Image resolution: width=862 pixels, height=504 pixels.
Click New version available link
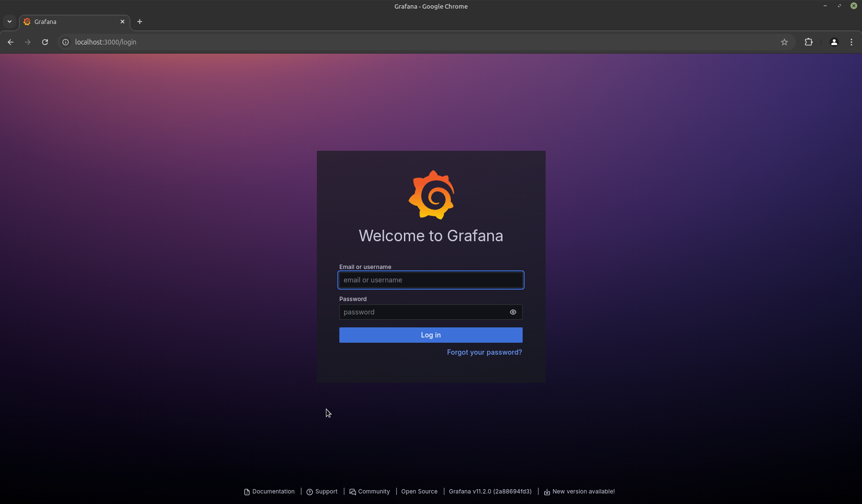point(579,492)
